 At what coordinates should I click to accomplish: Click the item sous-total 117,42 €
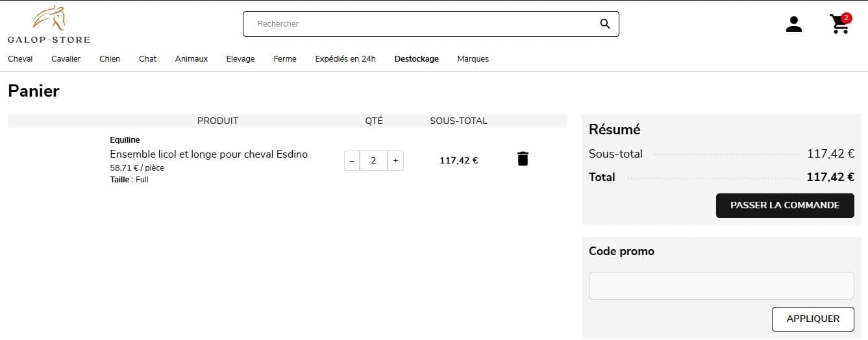459,160
